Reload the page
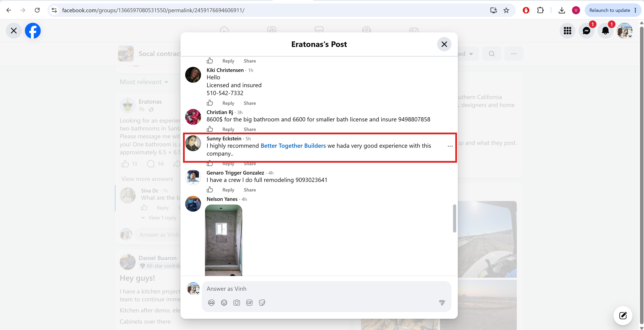 [37, 10]
